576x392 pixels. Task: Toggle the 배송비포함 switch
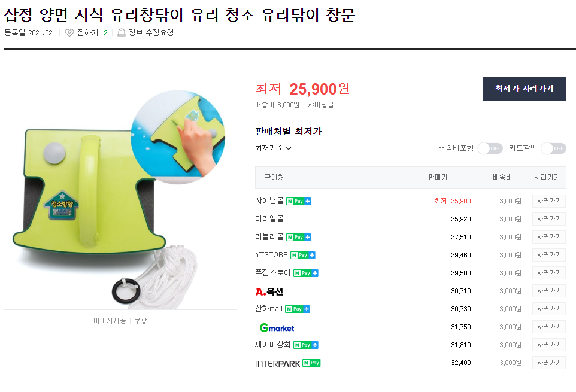490,148
